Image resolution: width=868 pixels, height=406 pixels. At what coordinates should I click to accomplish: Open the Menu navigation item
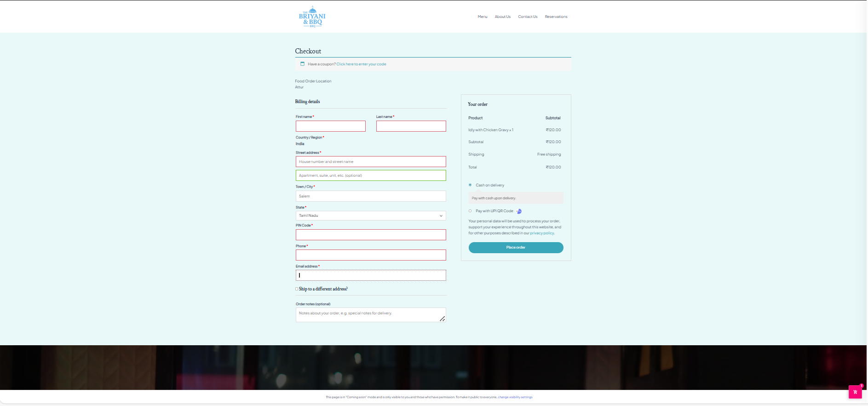tap(482, 17)
